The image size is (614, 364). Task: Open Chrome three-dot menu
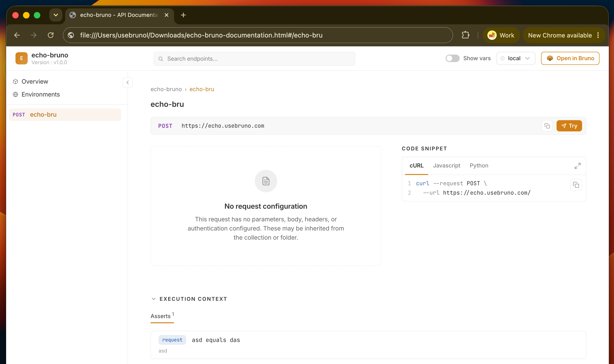point(598,35)
